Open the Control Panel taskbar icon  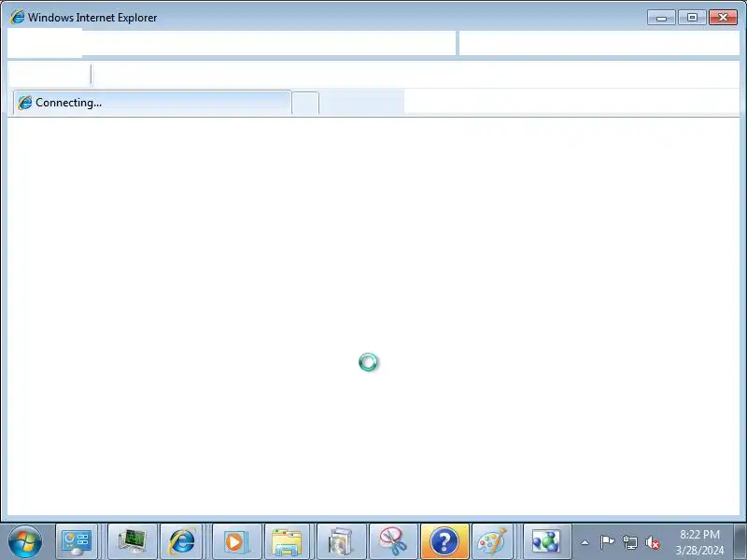coord(77,542)
